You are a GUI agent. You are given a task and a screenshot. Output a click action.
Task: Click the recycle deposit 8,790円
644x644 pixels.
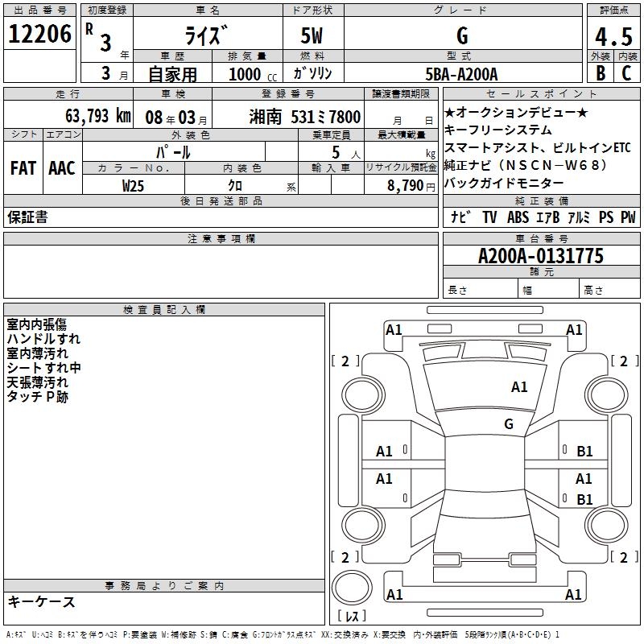coord(411,186)
